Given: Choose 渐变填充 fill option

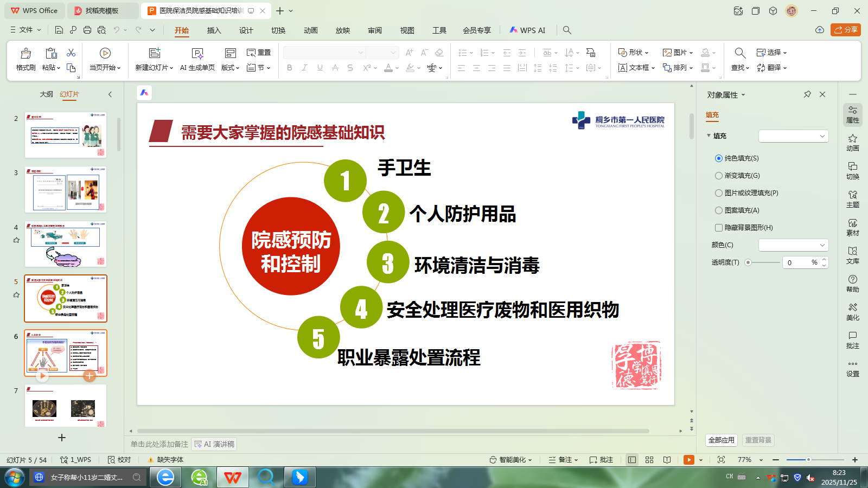Looking at the screenshot, I should tap(719, 175).
